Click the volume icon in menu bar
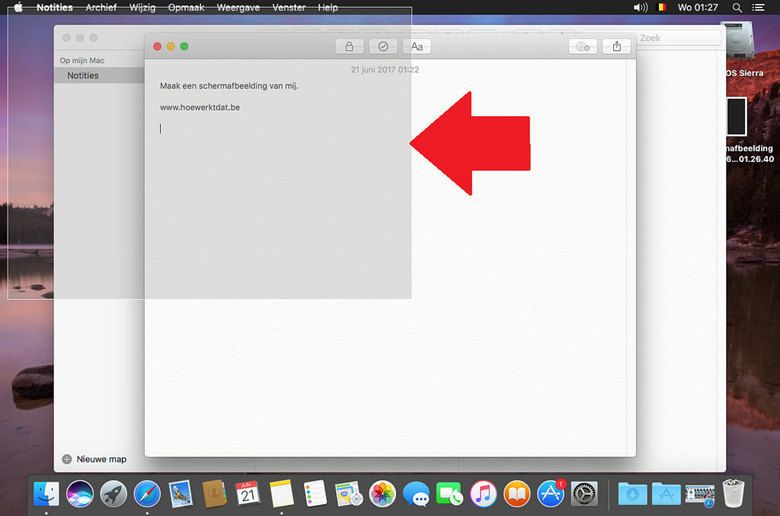This screenshot has width=780, height=516. point(640,7)
